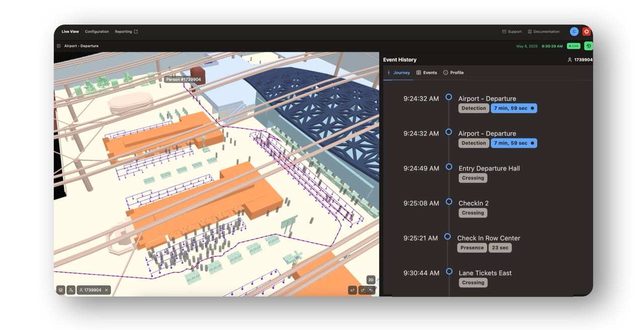Click the Configuration menu item
This screenshot has width=644, height=330.
(97, 31)
